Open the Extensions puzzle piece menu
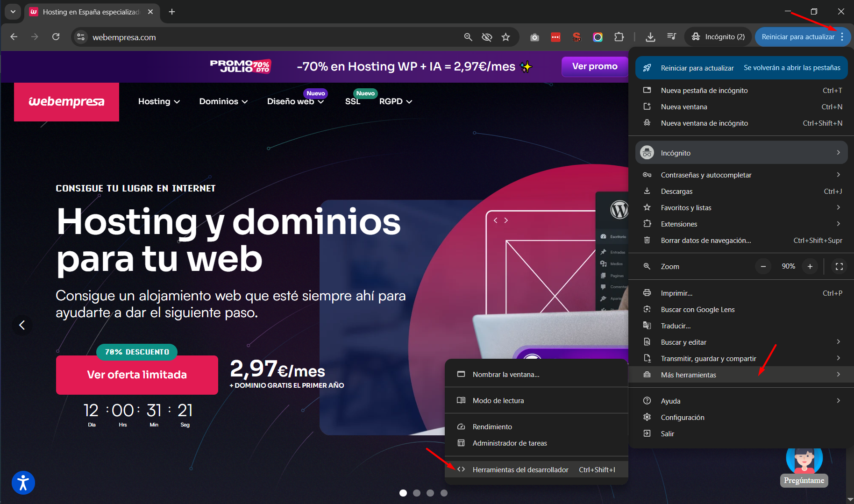The width and height of the screenshot is (854, 504). pos(619,37)
